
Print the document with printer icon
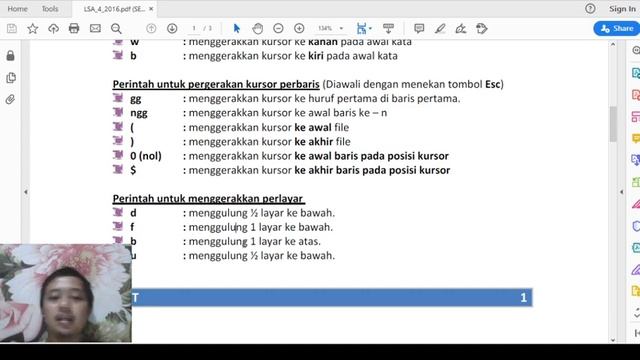[x=74, y=29]
